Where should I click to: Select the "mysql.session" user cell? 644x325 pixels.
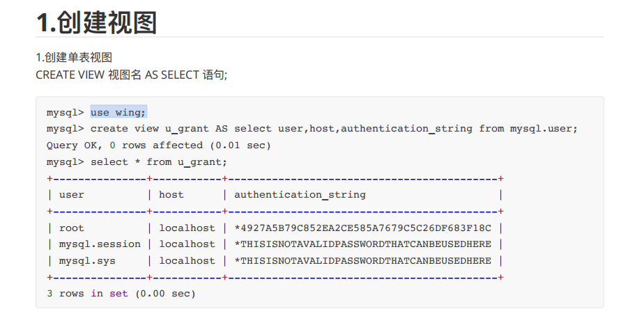pyautogui.click(x=100, y=244)
